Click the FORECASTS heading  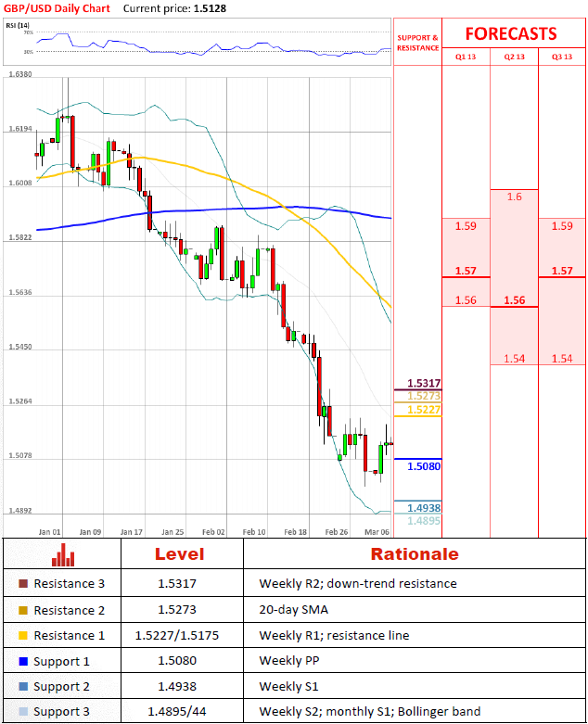[511, 33]
